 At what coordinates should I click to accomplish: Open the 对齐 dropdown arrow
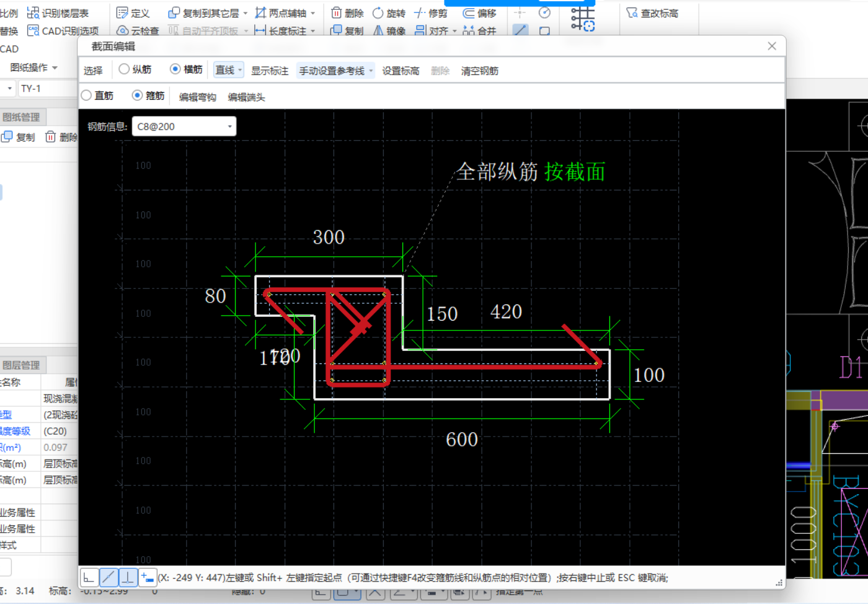click(x=454, y=30)
